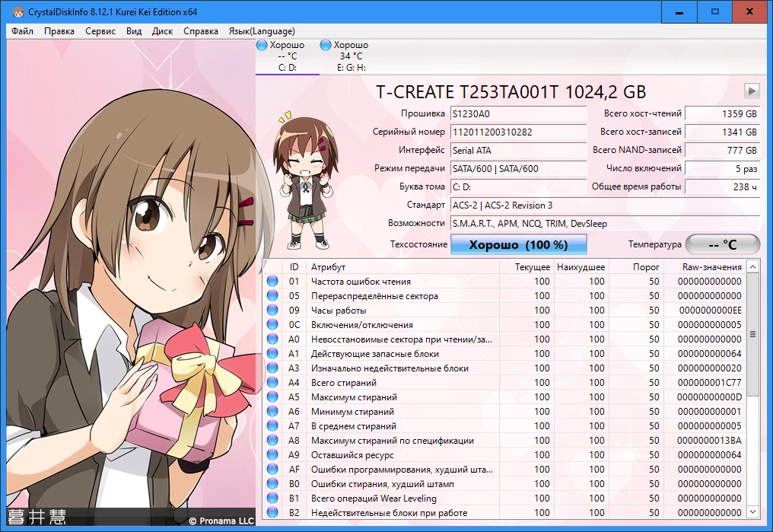
Task: Click the status orb for attribute A0
Action: point(272,339)
